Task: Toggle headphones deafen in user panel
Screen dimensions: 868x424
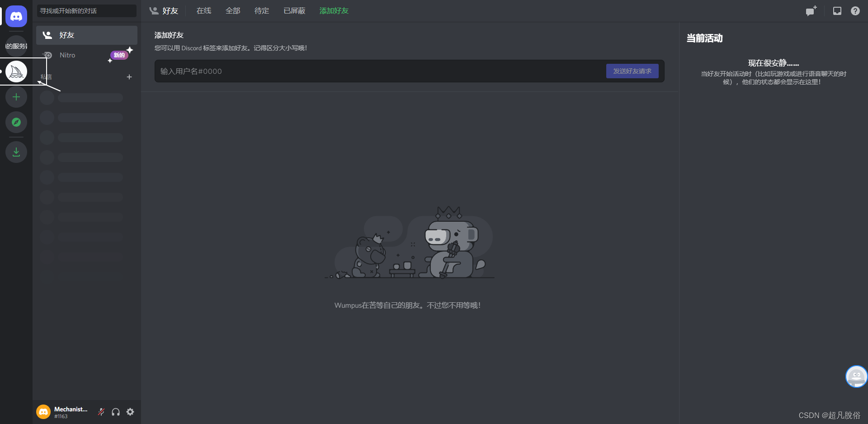Action: click(x=116, y=412)
